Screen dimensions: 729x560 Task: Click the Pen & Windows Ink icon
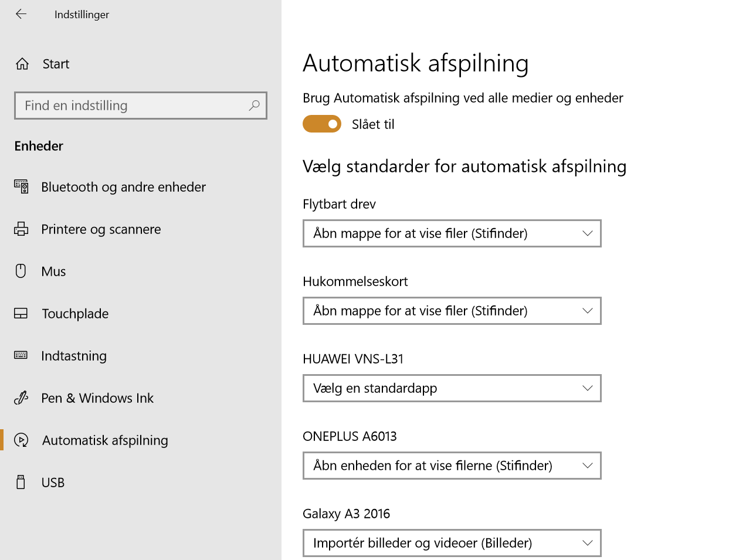pos(21,398)
